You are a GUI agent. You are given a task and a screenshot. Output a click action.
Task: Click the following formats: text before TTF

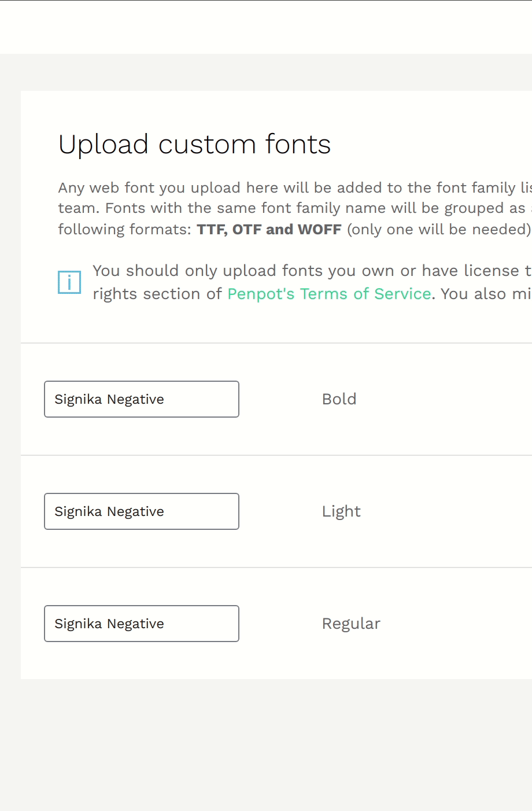pyautogui.click(x=125, y=230)
